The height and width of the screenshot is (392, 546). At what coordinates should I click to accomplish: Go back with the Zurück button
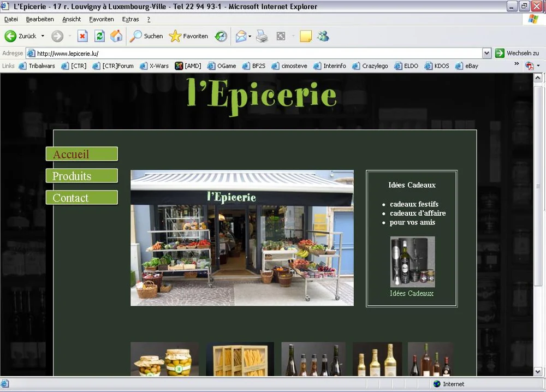tap(20, 36)
